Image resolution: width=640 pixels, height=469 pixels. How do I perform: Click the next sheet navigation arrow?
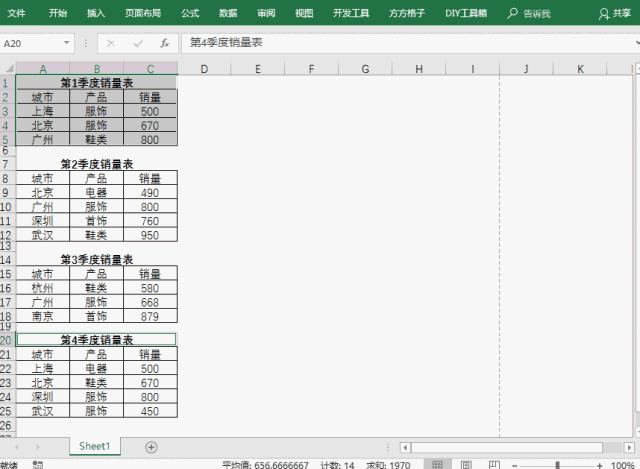[x=37, y=447]
